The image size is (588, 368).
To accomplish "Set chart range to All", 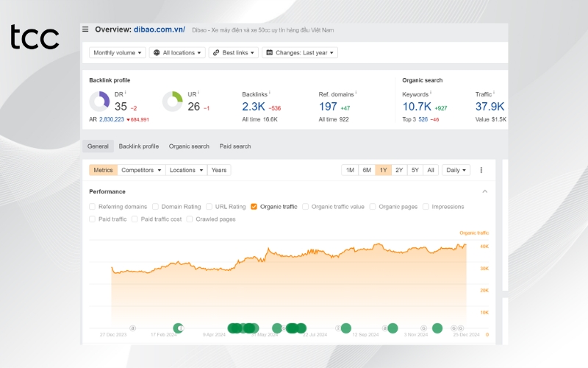I will (431, 170).
